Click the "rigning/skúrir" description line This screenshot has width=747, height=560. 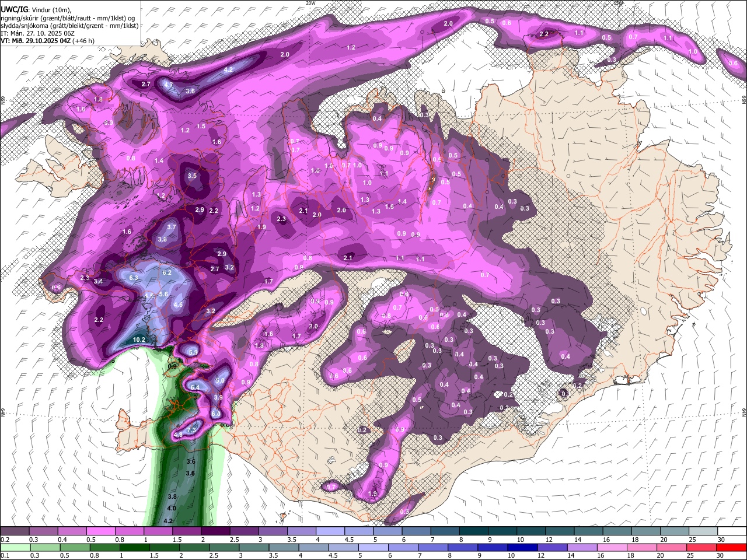68,17
